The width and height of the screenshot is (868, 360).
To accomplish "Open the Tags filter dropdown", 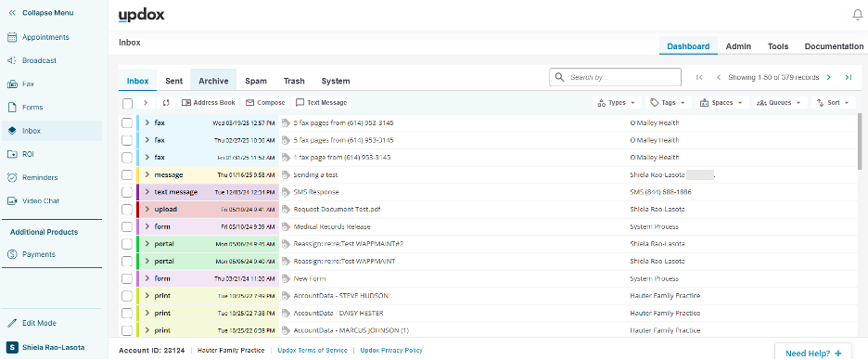I will click(669, 102).
